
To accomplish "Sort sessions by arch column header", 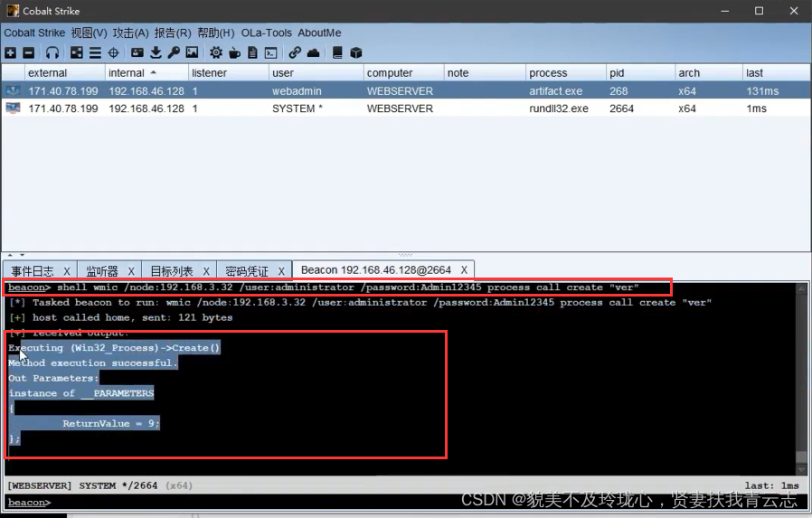I will (709, 73).
